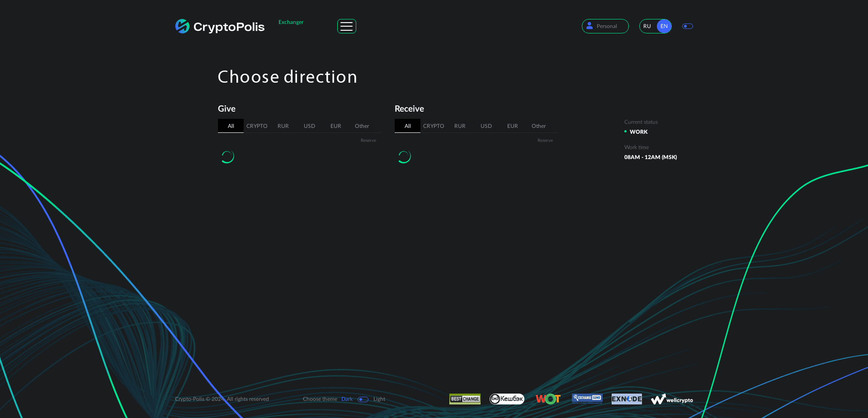The image size is (868, 418).
Task: Click the 08AM - 12AM (MSK) text
Action: coord(651,157)
